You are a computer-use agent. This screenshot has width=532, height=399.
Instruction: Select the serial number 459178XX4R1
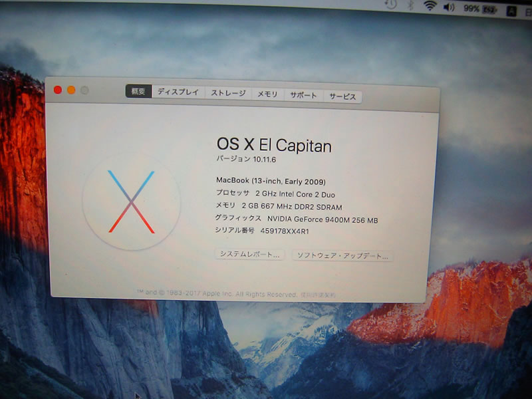click(285, 231)
